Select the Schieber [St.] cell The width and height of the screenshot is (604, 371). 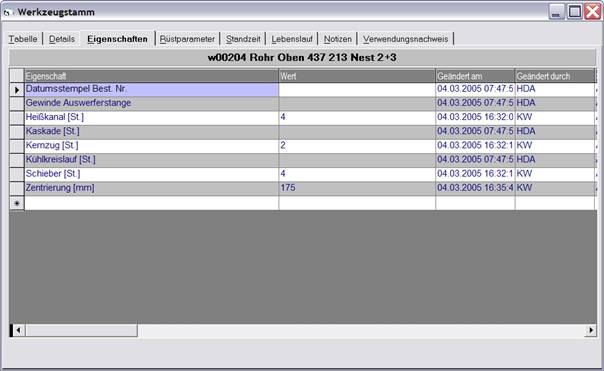tap(151, 174)
